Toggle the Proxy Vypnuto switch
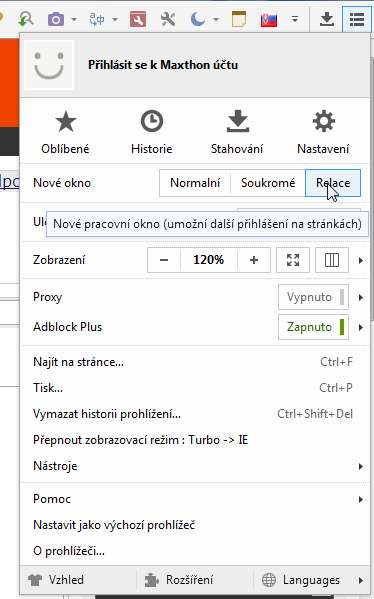374x599 pixels. point(313,297)
